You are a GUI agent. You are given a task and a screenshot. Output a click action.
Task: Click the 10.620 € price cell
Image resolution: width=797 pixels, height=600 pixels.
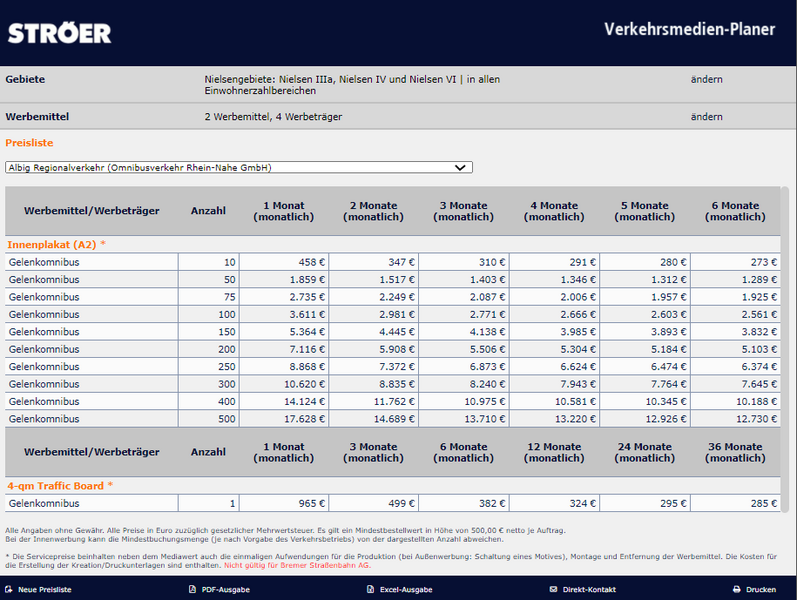(284, 384)
